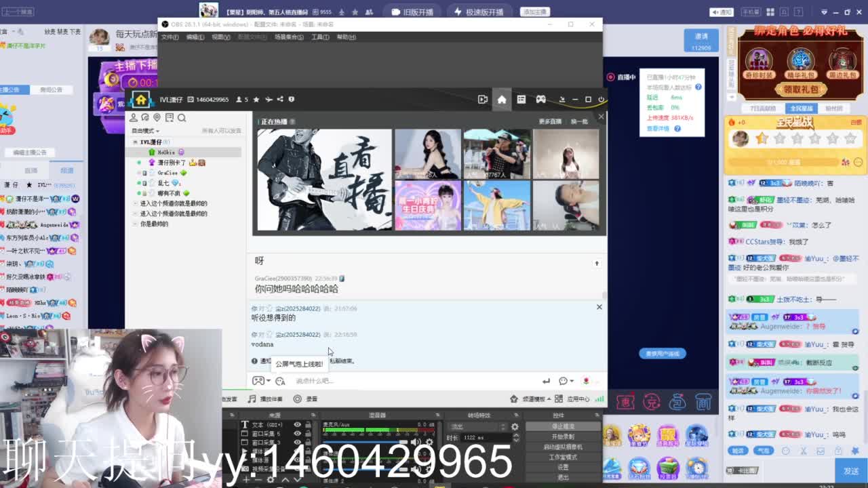868x488 pixels.
Task: Click the blue Send (发送) button
Action: tap(852, 470)
